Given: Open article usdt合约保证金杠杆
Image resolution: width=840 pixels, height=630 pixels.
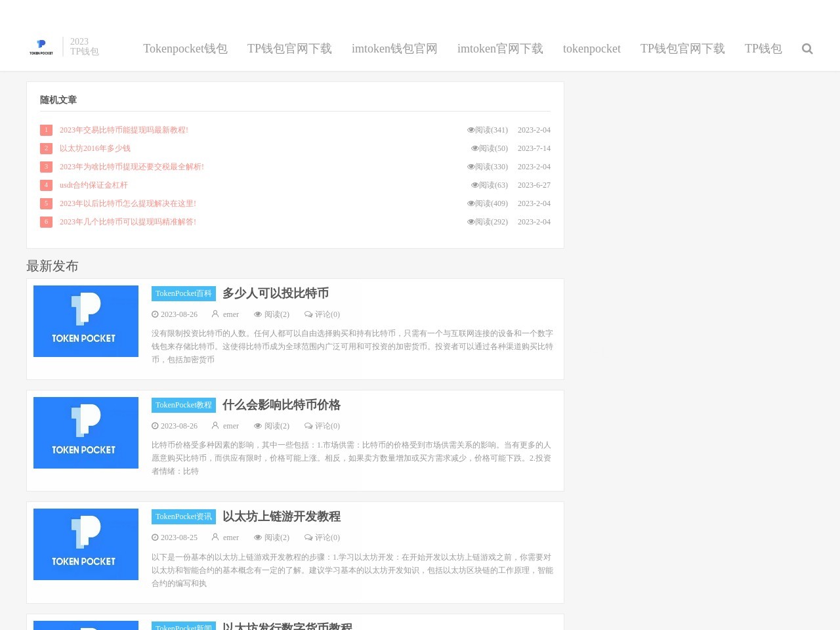Looking at the screenshot, I should pos(94,185).
